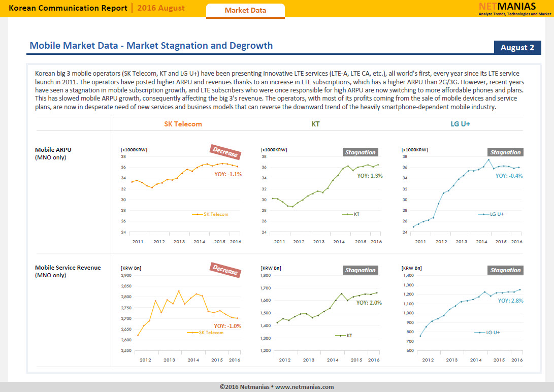Click the KT legend in revenue chart

tap(344, 336)
